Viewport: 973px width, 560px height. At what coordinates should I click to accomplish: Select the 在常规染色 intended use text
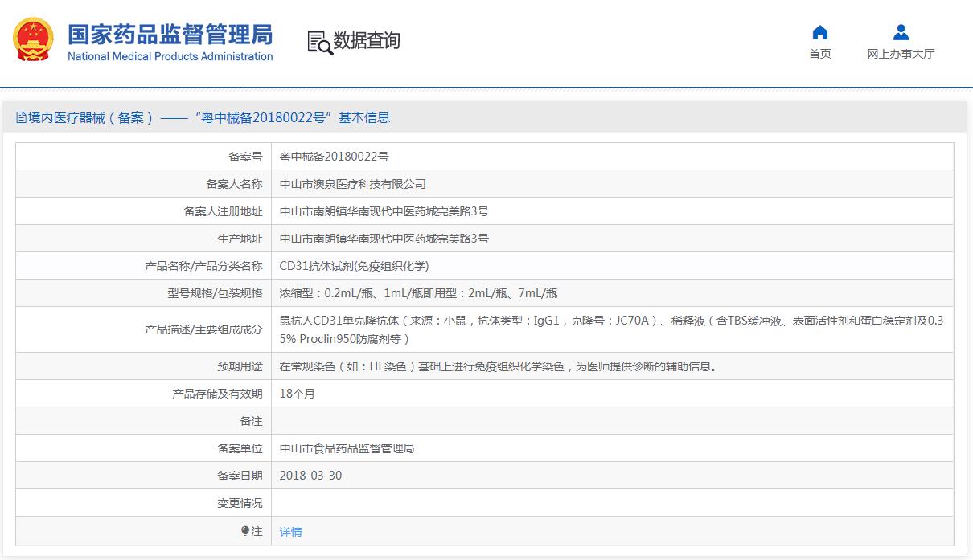point(498,366)
